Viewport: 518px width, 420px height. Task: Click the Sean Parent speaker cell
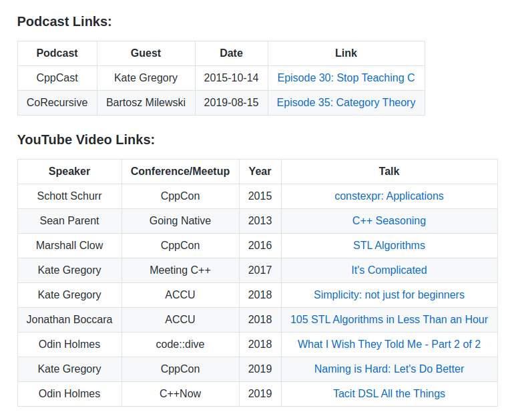(x=69, y=221)
